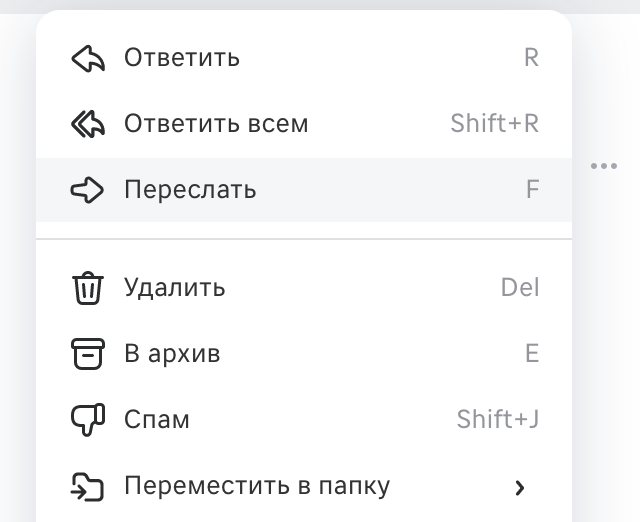Mark message as Спам
Image resolution: width=640 pixels, height=522 pixels.
(304, 420)
